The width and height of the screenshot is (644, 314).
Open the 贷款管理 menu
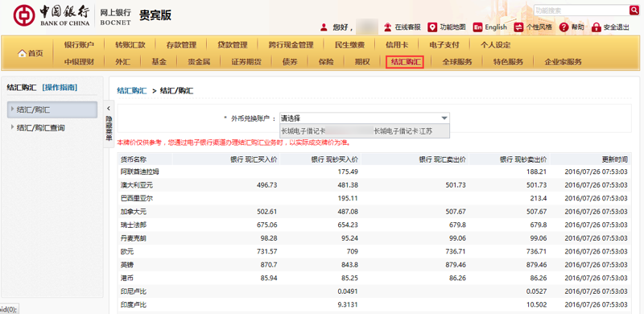[x=233, y=45]
